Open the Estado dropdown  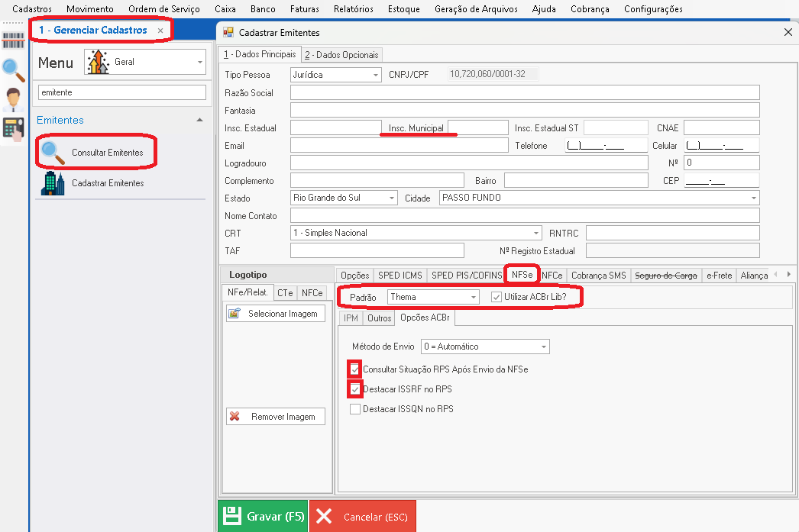392,198
